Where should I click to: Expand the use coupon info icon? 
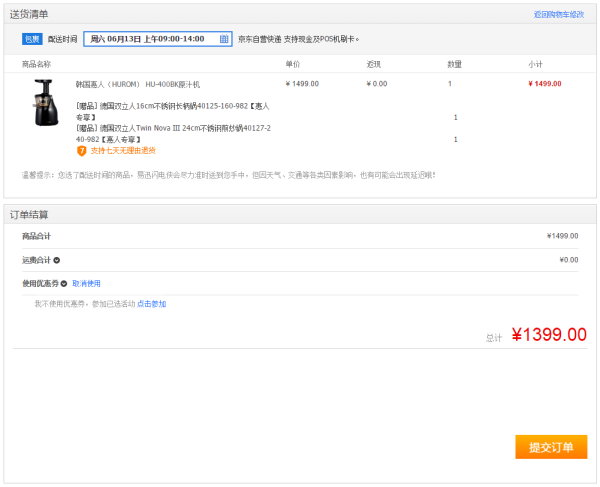(64, 283)
